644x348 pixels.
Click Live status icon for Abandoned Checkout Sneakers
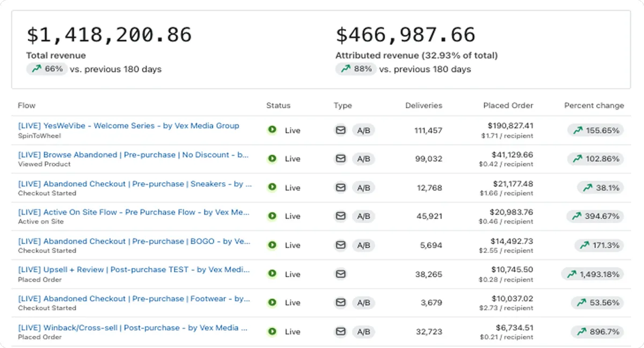272,187
